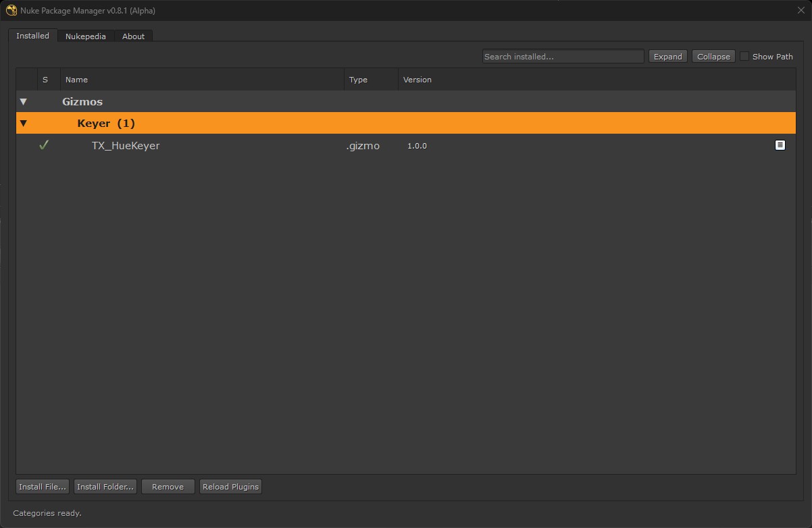
Task: Switch to the Nukepedia tab
Action: tap(86, 36)
